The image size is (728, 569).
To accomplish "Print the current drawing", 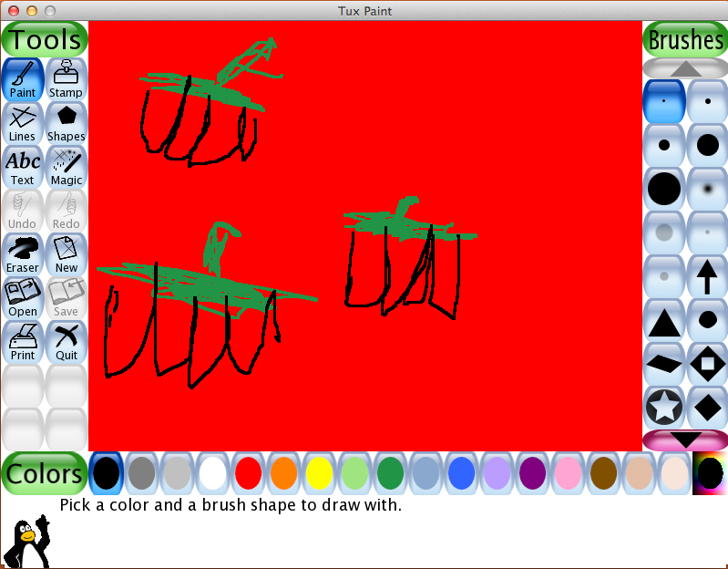I will click(x=22, y=342).
